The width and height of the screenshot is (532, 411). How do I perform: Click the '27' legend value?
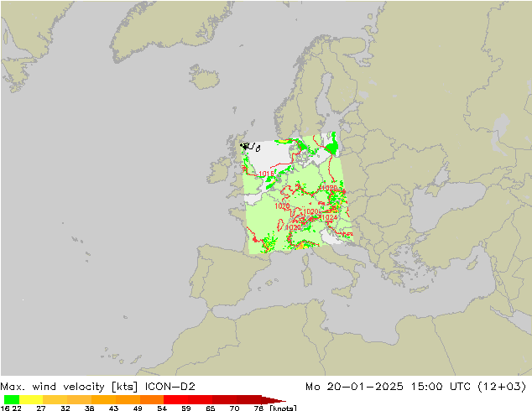41,408
